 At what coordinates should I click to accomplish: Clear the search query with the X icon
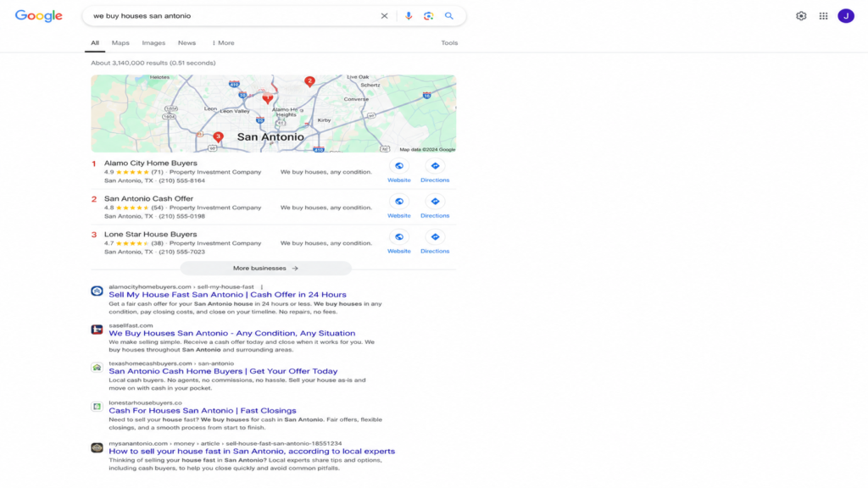[x=384, y=16]
